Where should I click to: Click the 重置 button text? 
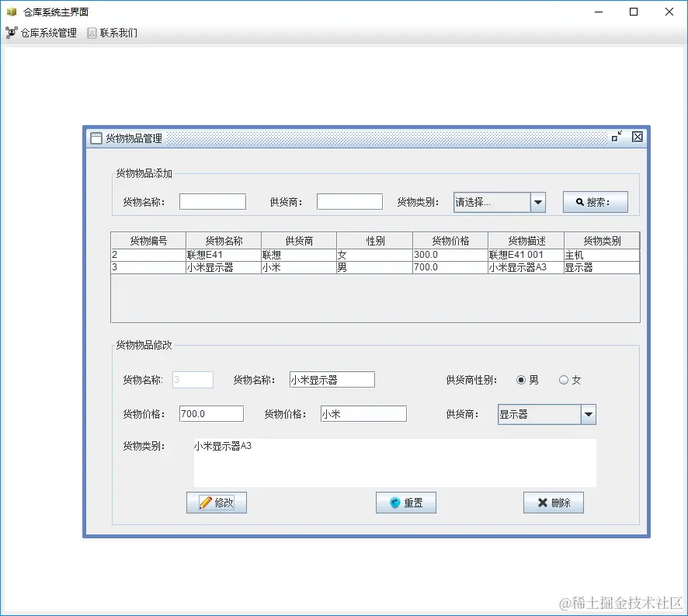413,503
